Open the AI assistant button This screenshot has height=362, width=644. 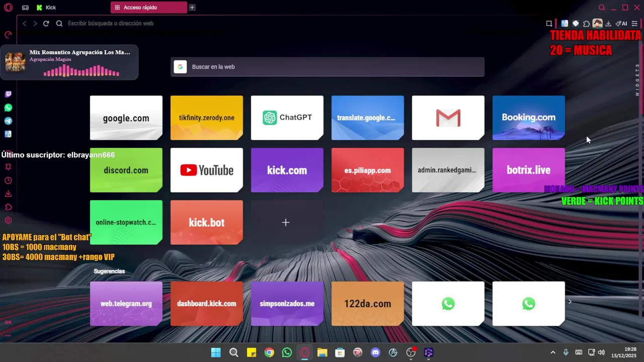(621, 23)
